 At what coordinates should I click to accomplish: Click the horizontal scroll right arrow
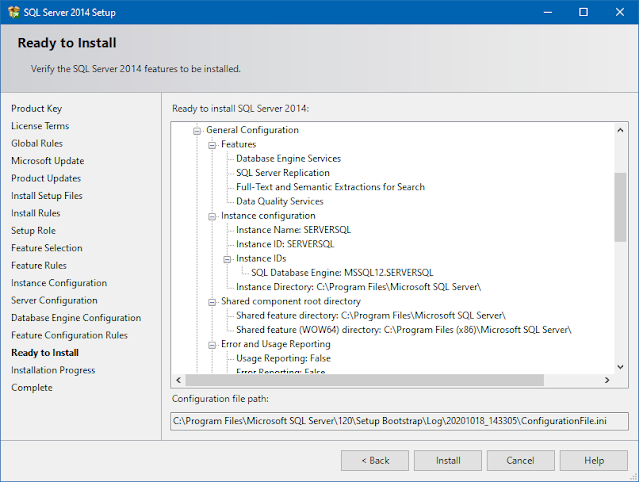(607, 380)
